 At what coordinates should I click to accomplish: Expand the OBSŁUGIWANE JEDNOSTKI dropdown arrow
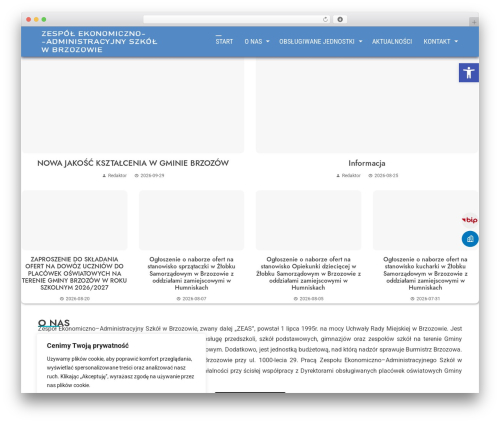coord(360,42)
